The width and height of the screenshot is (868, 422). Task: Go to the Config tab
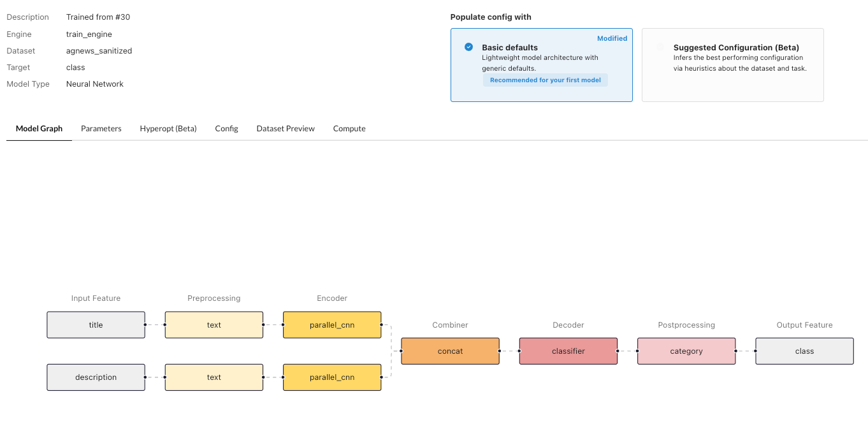tap(226, 129)
